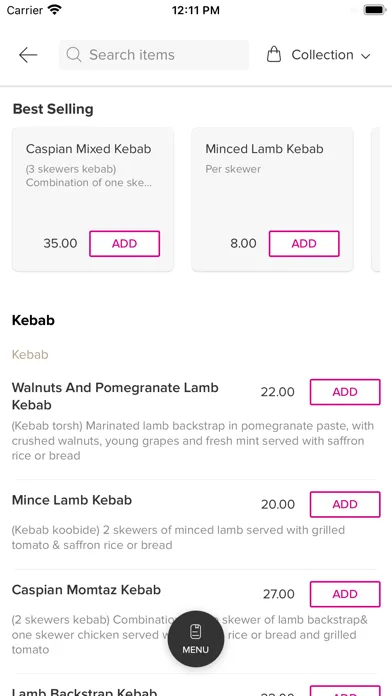
Task: Add Caspian Momtaz Kebab to cart
Action: [345, 594]
